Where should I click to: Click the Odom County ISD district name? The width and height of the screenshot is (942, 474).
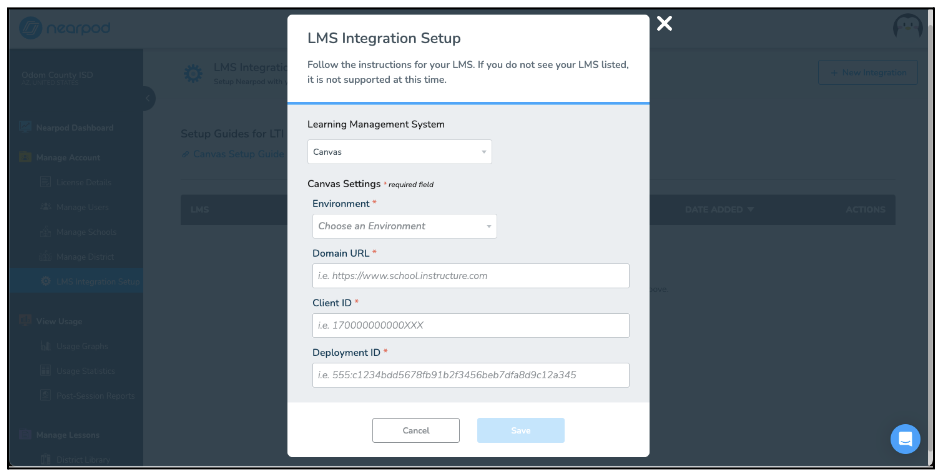(57, 75)
